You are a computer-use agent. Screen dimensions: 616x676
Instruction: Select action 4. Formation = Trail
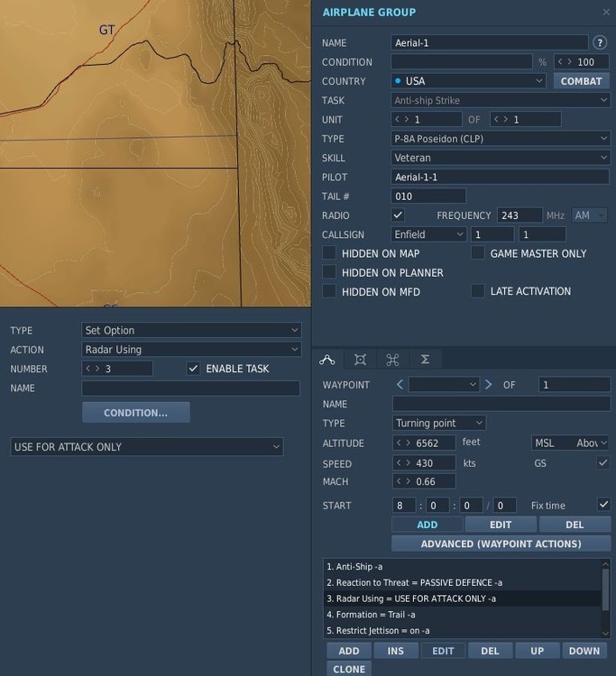(462, 615)
